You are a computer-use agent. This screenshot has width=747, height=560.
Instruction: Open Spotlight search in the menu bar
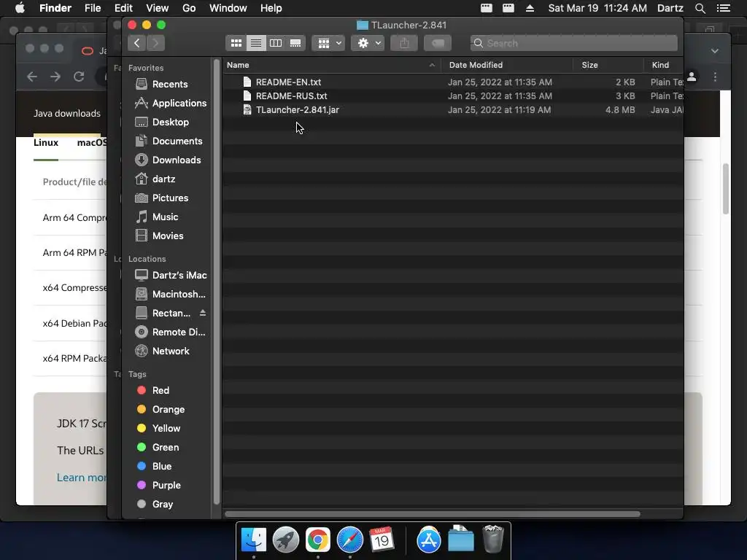pos(700,8)
